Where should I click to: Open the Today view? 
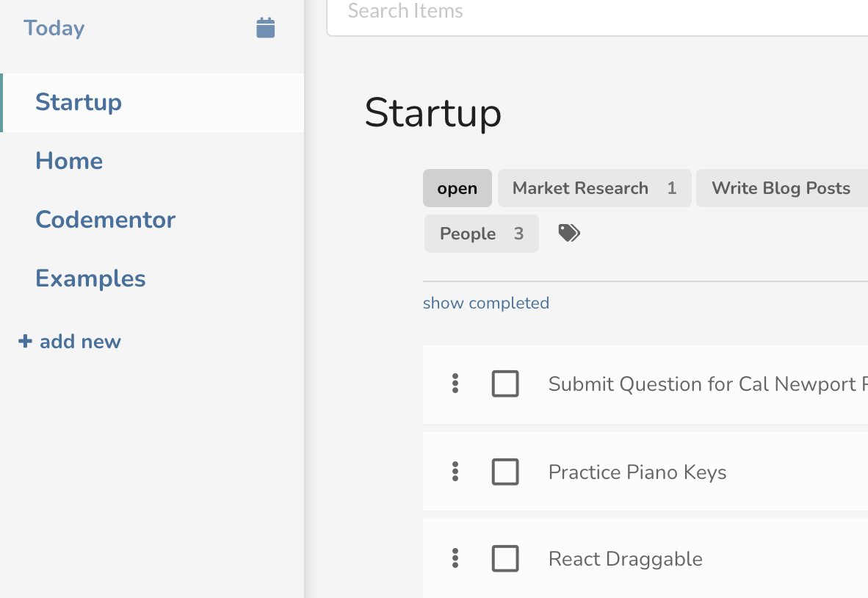[54, 28]
